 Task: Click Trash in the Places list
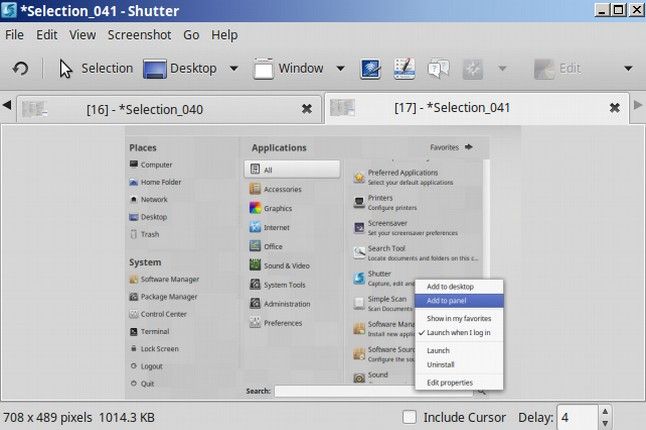pos(144,234)
